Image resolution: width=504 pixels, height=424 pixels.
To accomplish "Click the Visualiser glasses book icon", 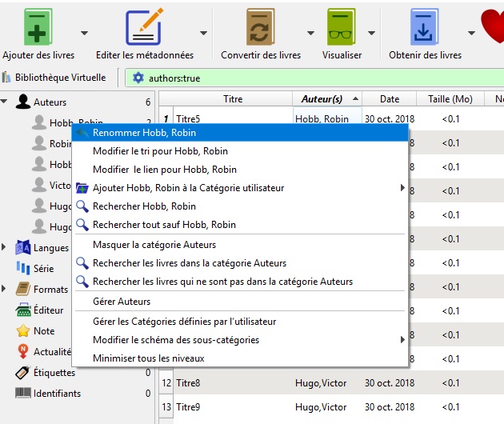I will point(342,27).
